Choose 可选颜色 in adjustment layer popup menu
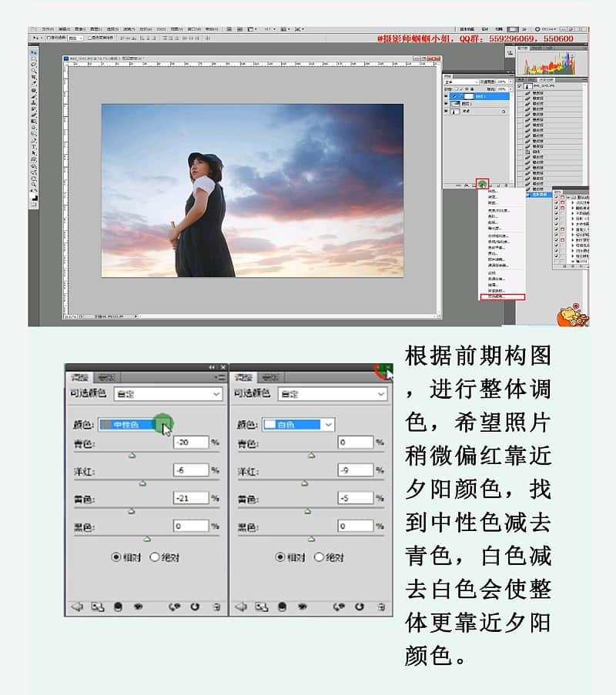This screenshot has width=616, height=695. click(x=503, y=296)
